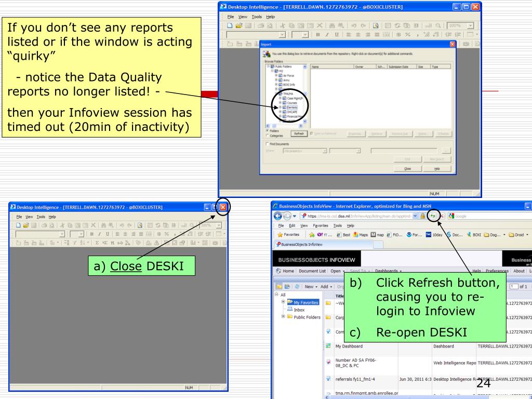Click the InfoView list refresh icon beside New
This screenshot has width=532, height=399.
click(297, 287)
